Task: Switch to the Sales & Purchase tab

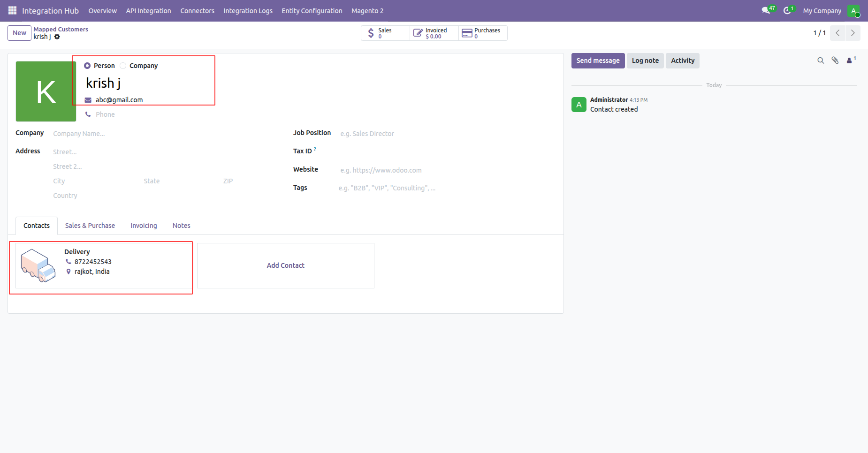Action: coord(90,226)
